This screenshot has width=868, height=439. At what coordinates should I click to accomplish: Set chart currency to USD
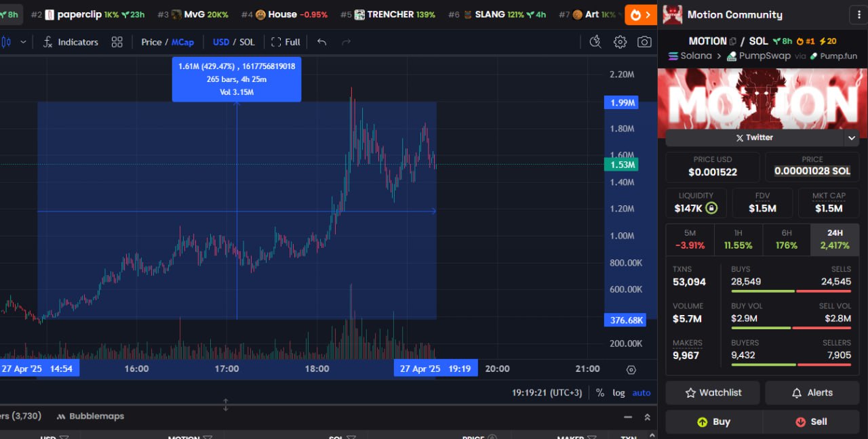[x=221, y=42]
